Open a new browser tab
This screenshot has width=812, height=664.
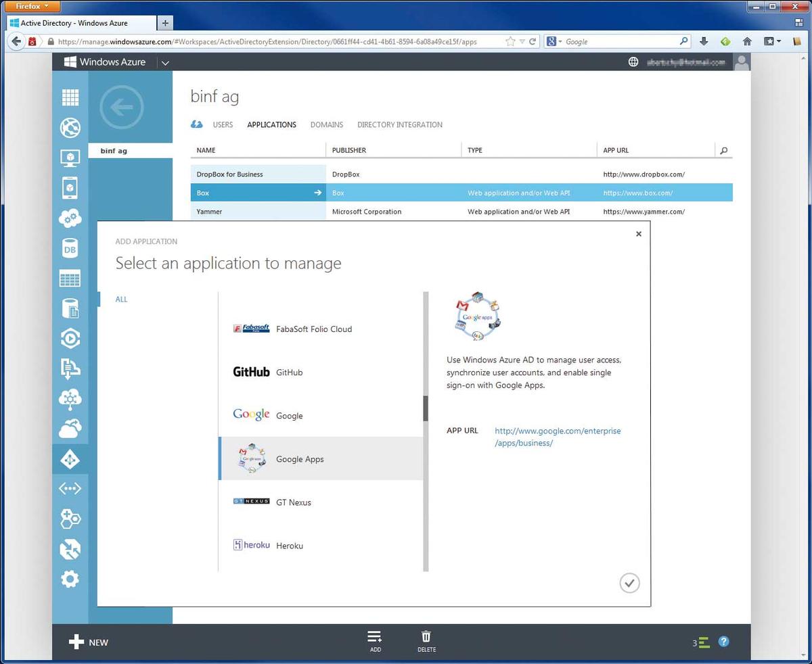(x=164, y=23)
